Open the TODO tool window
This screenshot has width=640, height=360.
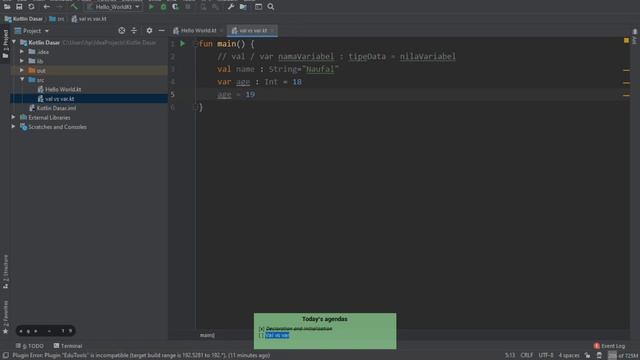(x=30, y=346)
